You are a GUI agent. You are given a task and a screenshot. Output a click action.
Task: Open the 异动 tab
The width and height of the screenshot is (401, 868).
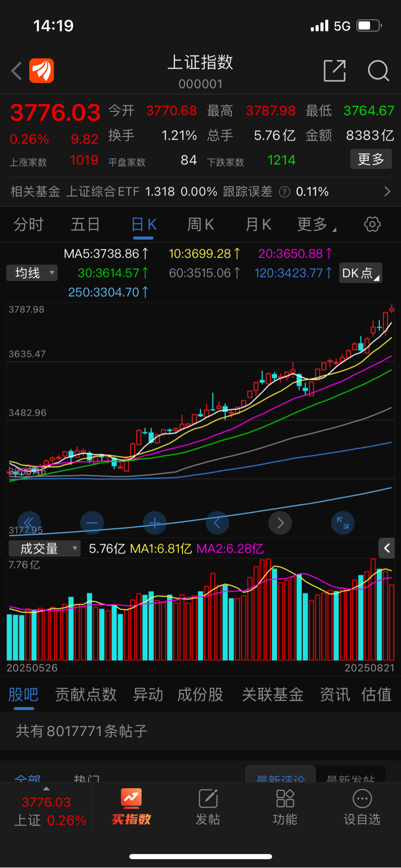[148, 695]
